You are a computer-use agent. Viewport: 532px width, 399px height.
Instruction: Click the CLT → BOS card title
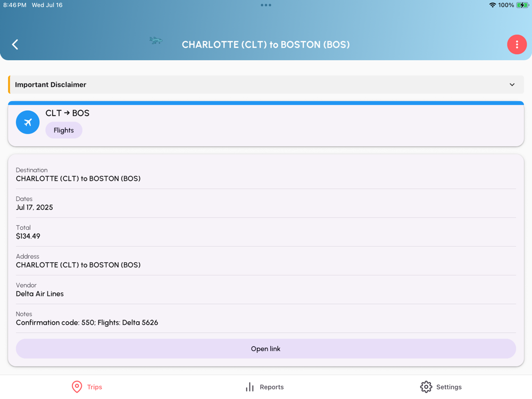click(x=68, y=113)
